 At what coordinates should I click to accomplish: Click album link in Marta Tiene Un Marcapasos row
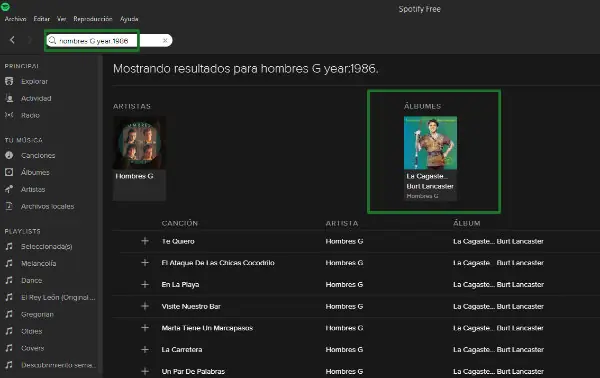coord(498,328)
